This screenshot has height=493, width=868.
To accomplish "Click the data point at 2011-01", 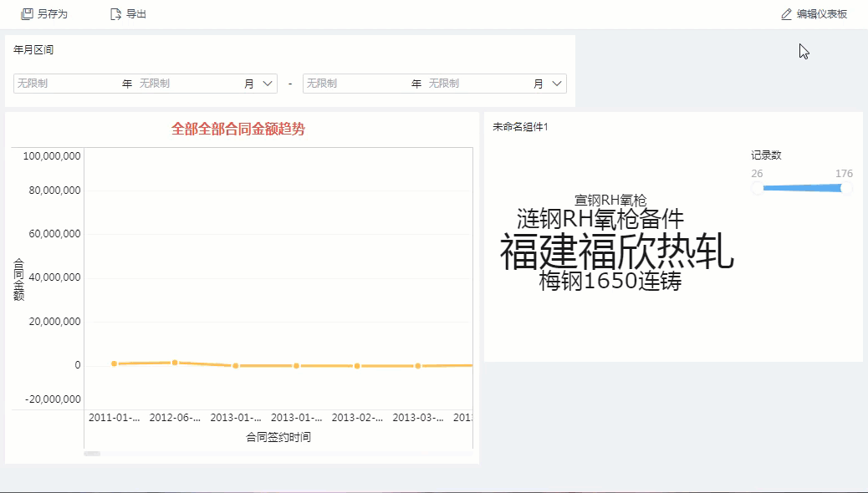I will (x=114, y=363).
